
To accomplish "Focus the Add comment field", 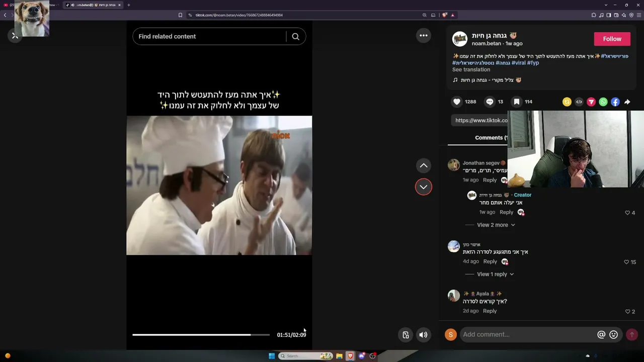I will 528,334.
